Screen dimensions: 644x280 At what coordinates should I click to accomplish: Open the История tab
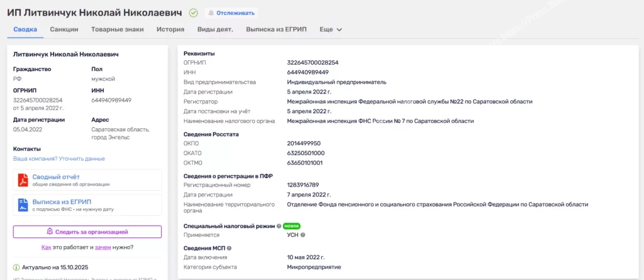pos(170,30)
